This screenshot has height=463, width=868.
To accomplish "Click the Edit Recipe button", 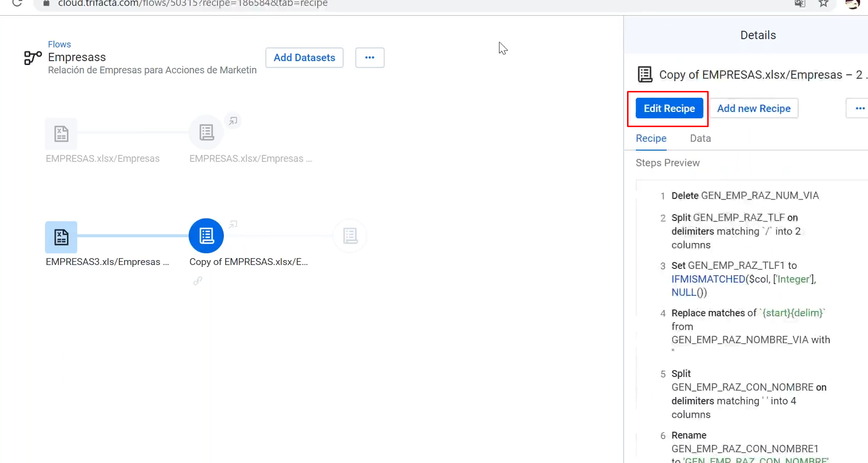I will (x=669, y=108).
